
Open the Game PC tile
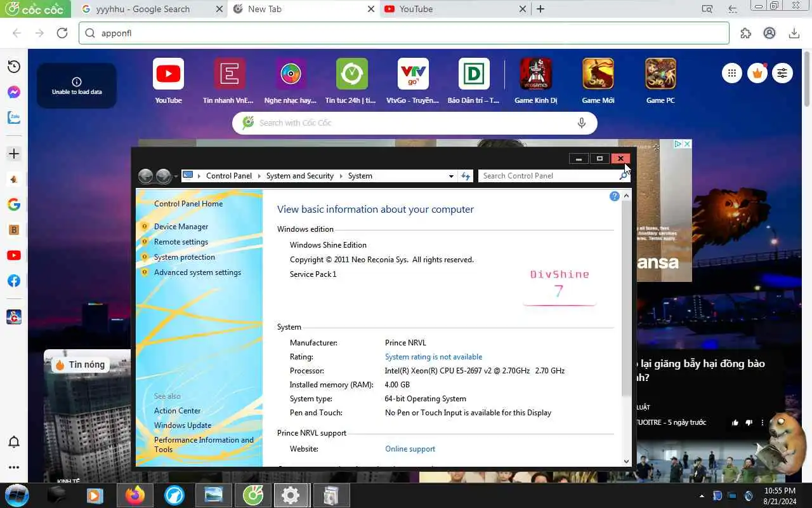pos(660,81)
